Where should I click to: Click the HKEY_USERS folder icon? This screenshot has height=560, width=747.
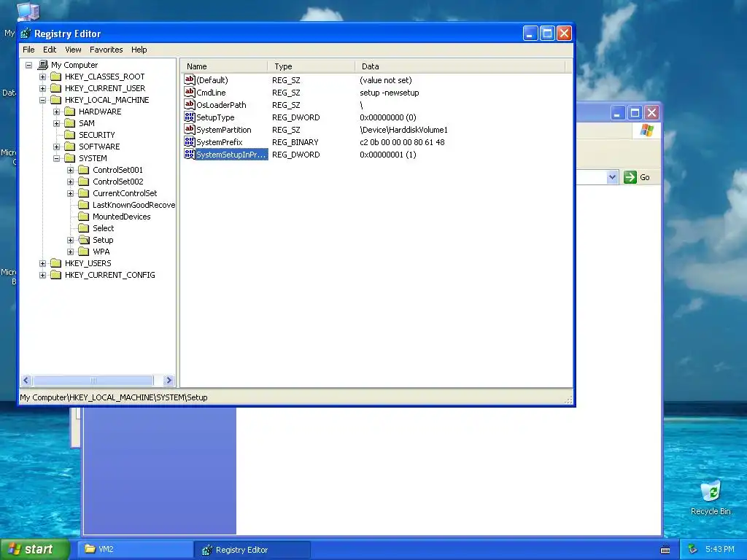click(x=56, y=263)
